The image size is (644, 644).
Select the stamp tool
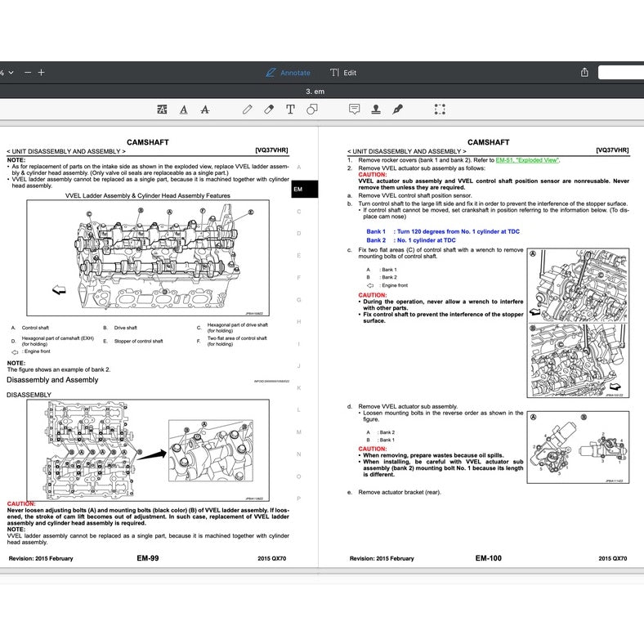[x=376, y=110]
